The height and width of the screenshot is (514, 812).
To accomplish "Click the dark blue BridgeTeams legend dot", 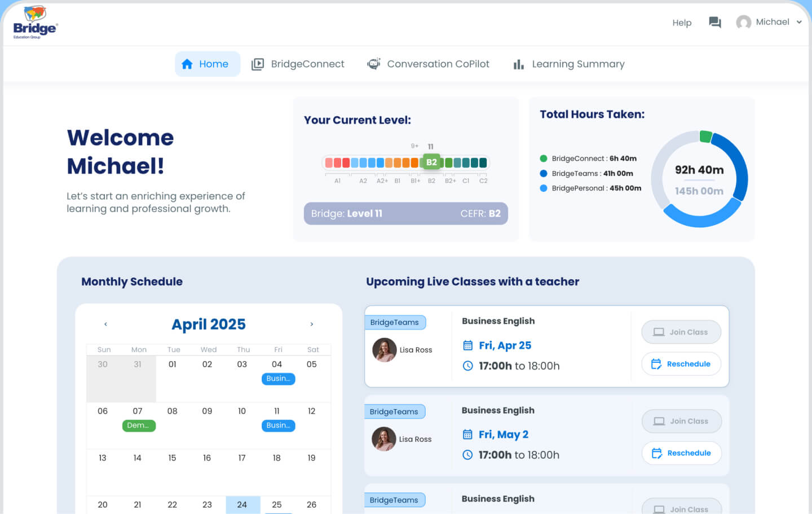I will tap(544, 173).
